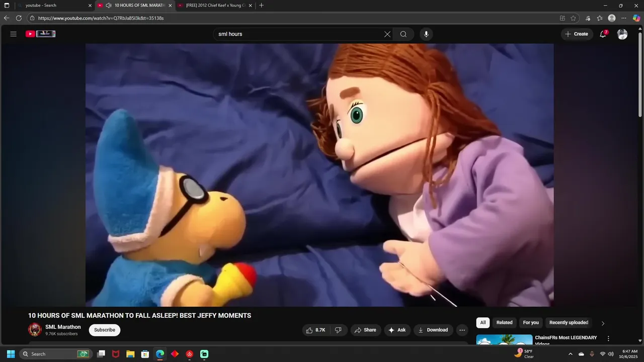The width and height of the screenshot is (644, 362).
Task: Open the media control music icon
Action: [588, 18]
